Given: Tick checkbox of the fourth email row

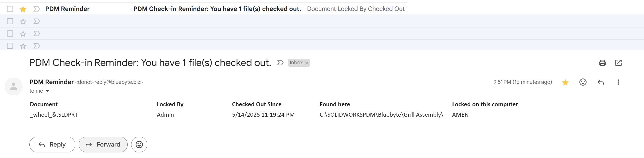Looking at the screenshot, I should point(10,46).
